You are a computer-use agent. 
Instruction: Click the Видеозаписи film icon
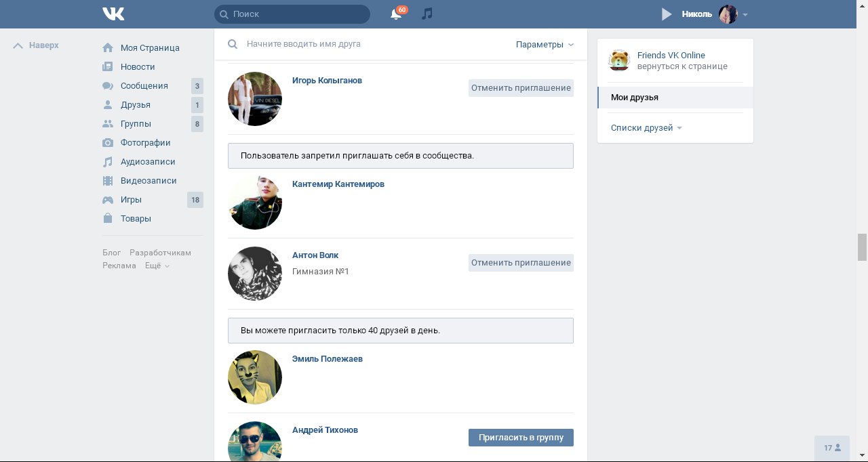pos(108,181)
